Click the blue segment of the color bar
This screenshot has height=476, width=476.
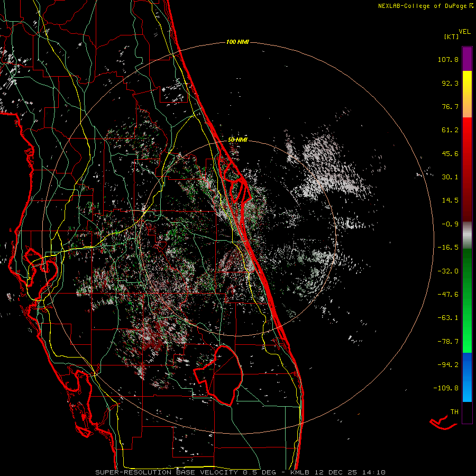[x=467, y=377]
